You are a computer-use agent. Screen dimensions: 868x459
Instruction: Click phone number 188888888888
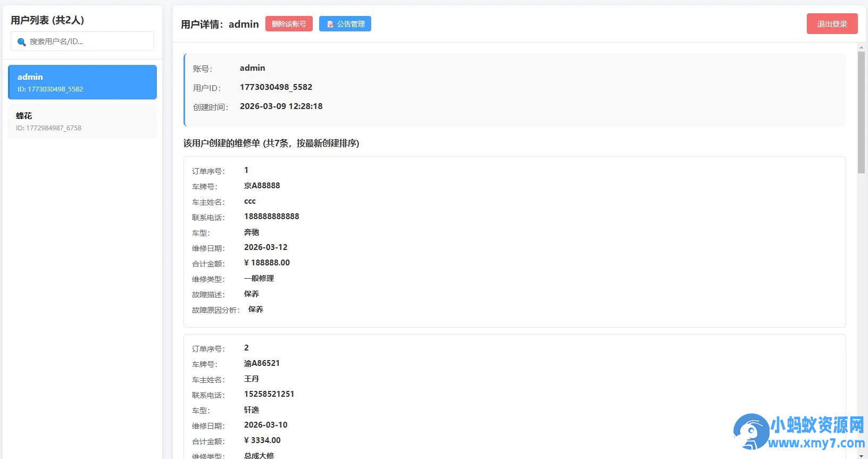(x=272, y=216)
